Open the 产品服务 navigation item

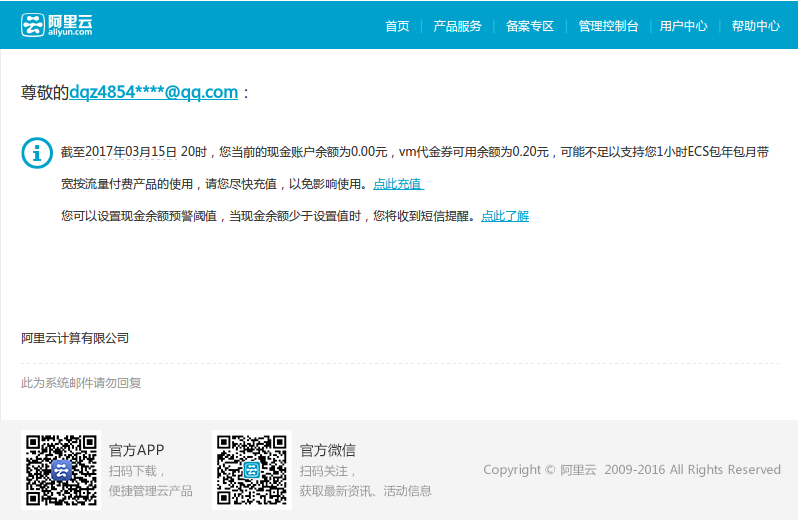(x=457, y=26)
